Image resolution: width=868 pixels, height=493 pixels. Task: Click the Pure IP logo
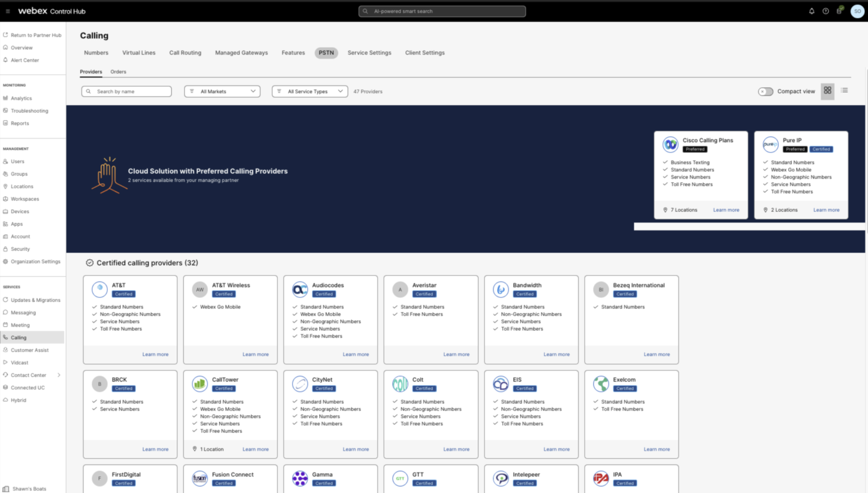770,144
